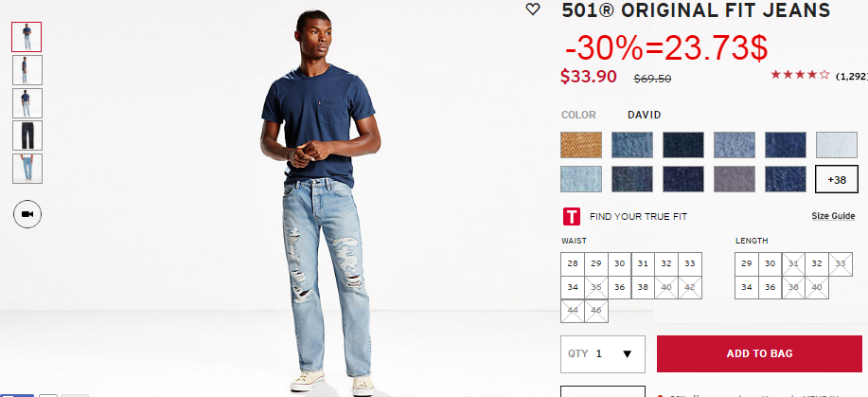Add jeans to wishlist with heart icon
The width and height of the screenshot is (868, 397).
533,9
